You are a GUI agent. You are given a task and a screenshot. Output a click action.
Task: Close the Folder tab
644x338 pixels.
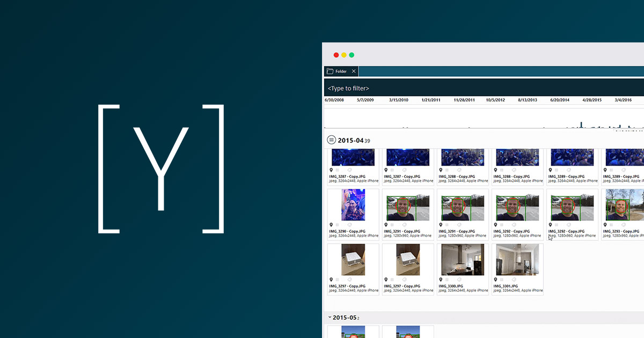354,71
